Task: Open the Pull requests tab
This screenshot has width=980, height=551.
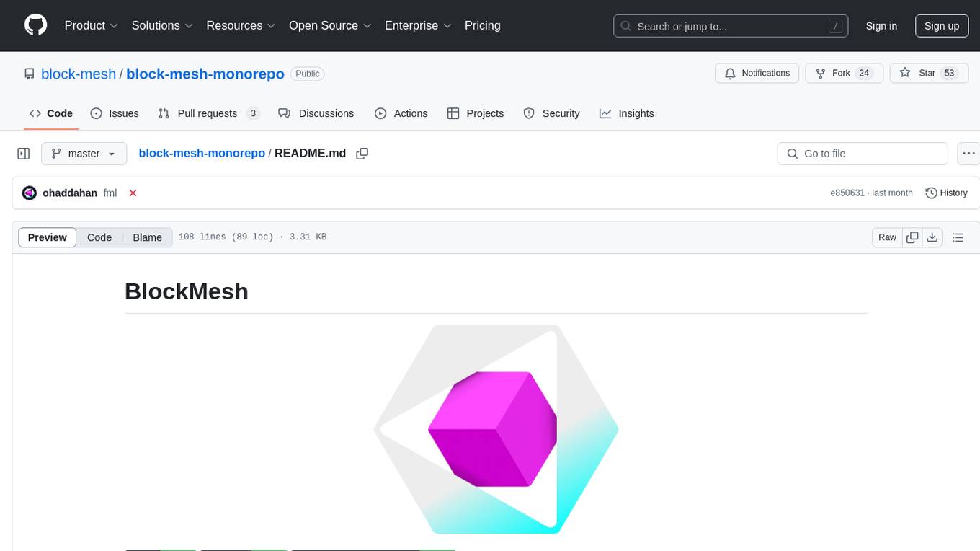Action: click(209, 113)
